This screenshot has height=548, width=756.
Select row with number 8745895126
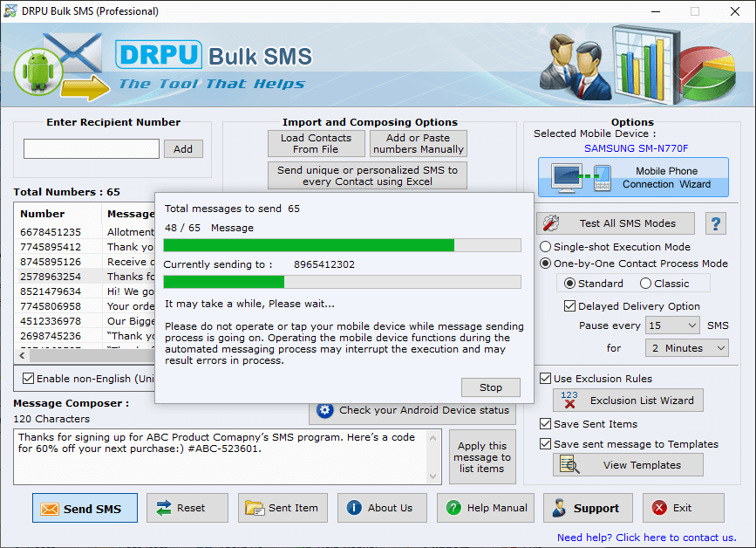click(85, 262)
